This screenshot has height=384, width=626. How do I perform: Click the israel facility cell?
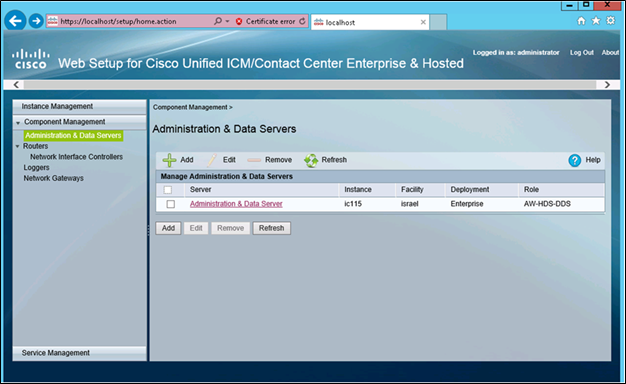(410, 204)
